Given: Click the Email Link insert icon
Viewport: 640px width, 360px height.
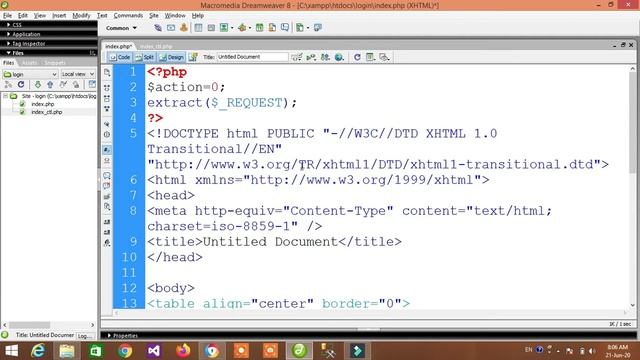Looking at the screenshot, I should tap(171, 28).
